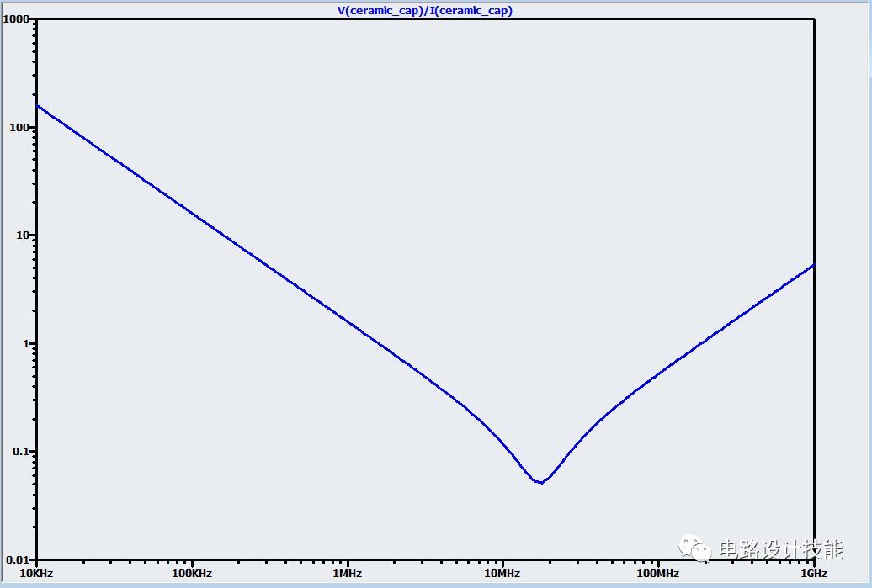The height and width of the screenshot is (588, 872).
Task: Click the V(ceramic_cap)/I(ceramic_cap) trace label
Action: pyautogui.click(x=425, y=11)
